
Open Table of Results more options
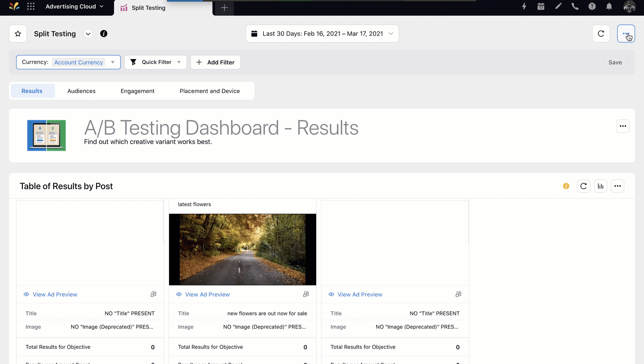[x=618, y=186]
